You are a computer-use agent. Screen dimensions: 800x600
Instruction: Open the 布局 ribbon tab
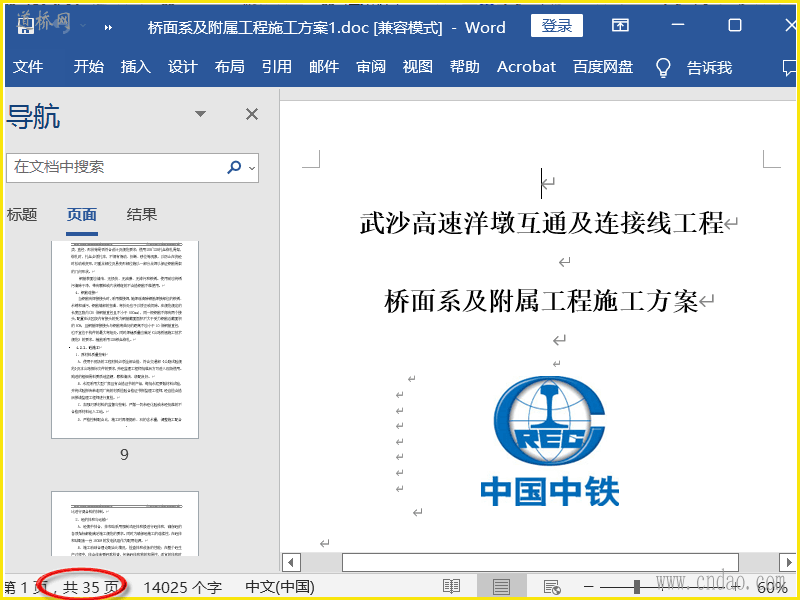pyautogui.click(x=230, y=67)
